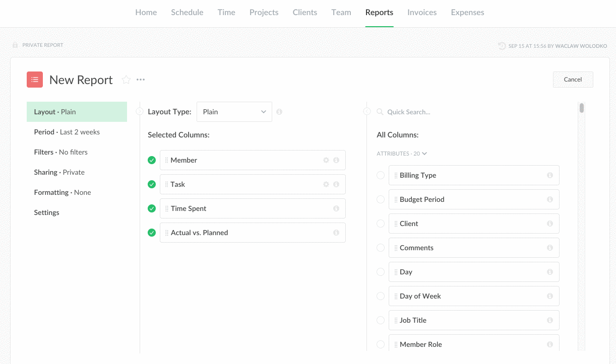Go to the Projects tab

point(264,13)
